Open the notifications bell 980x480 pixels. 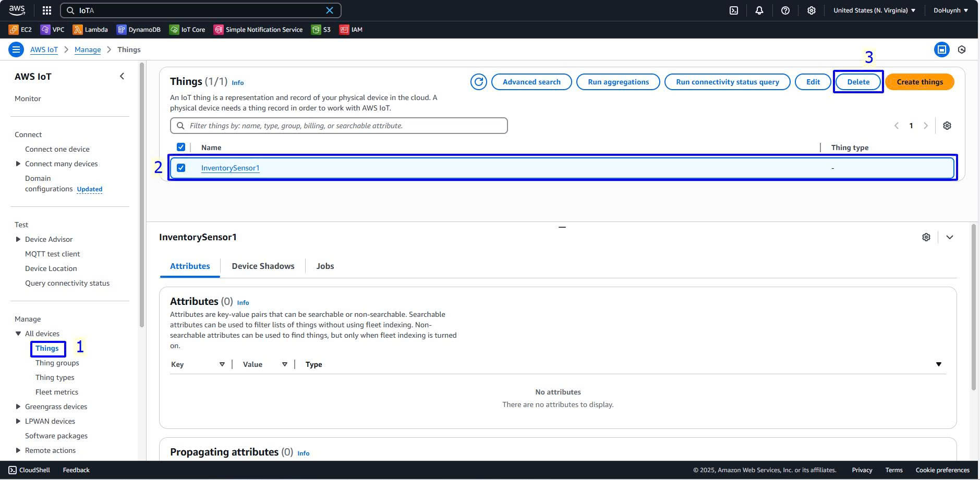[x=759, y=10]
